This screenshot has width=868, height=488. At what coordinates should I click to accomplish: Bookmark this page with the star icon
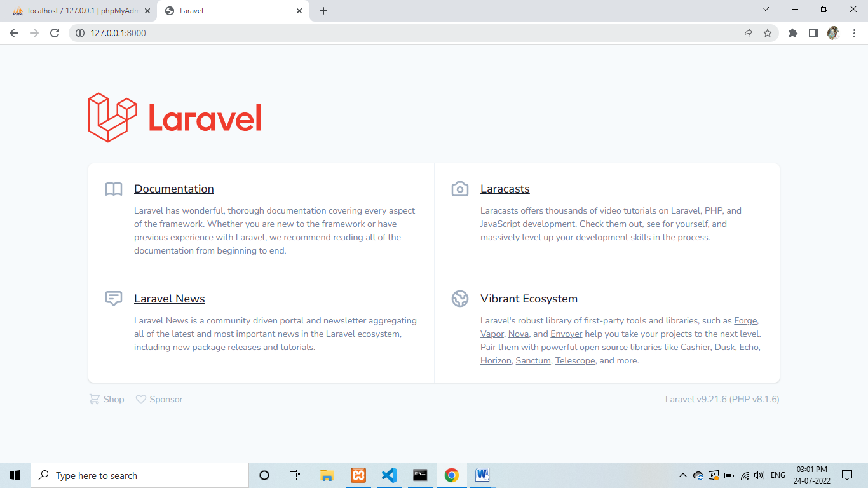pyautogui.click(x=768, y=33)
